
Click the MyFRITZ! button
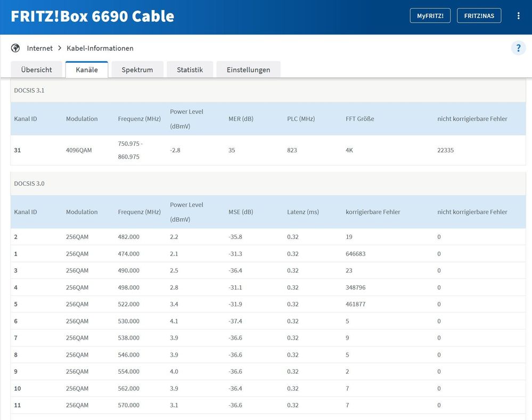[430, 15]
